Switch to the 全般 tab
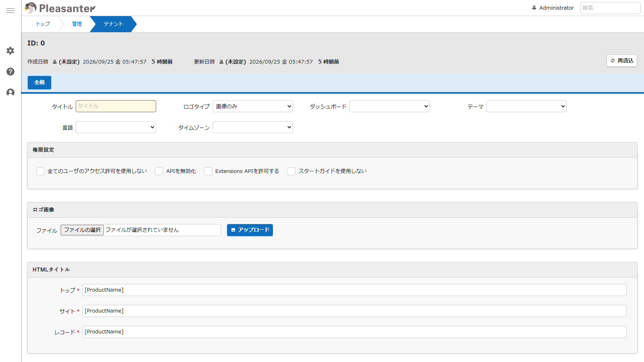The height and width of the screenshot is (362, 644). [x=39, y=82]
